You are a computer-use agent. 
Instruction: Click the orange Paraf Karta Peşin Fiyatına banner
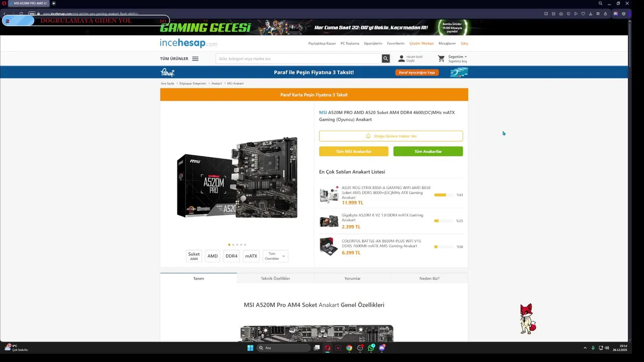pos(314,95)
